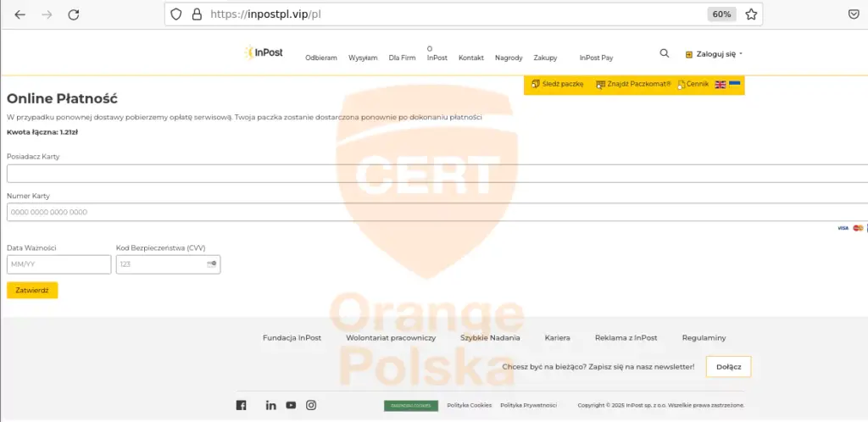Open the Wysyłam menu

point(363,58)
